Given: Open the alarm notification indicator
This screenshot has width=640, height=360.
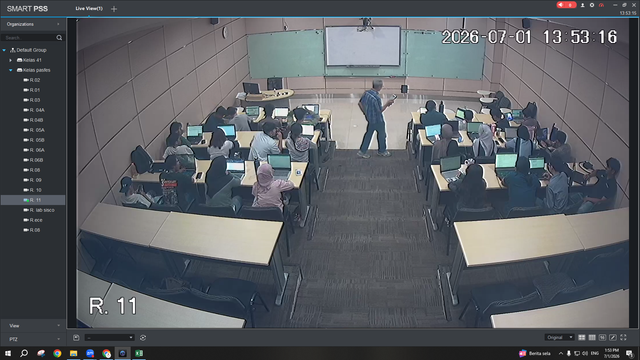Looking at the screenshot, I should pos(566,5).
